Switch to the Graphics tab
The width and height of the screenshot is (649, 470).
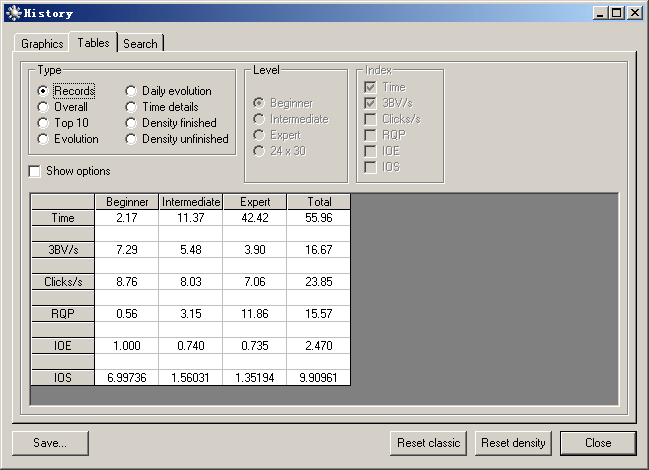(42, 43)
